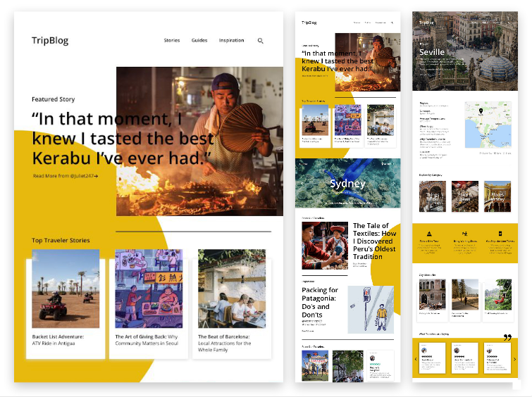This screenshot has height=397, width=532.
Task: Open the 'Things to Do' category tile
Action: tap(433, 196)
